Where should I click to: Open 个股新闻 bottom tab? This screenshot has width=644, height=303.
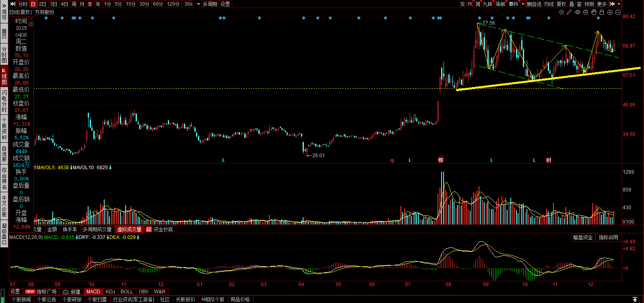tap(21, 299)
